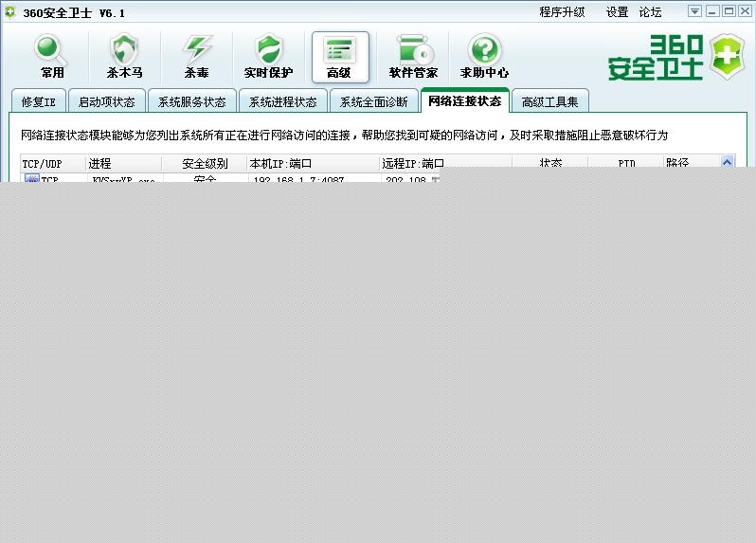
Task: Open the 软件管家 software manager icon
Action: tap(413, 57)
